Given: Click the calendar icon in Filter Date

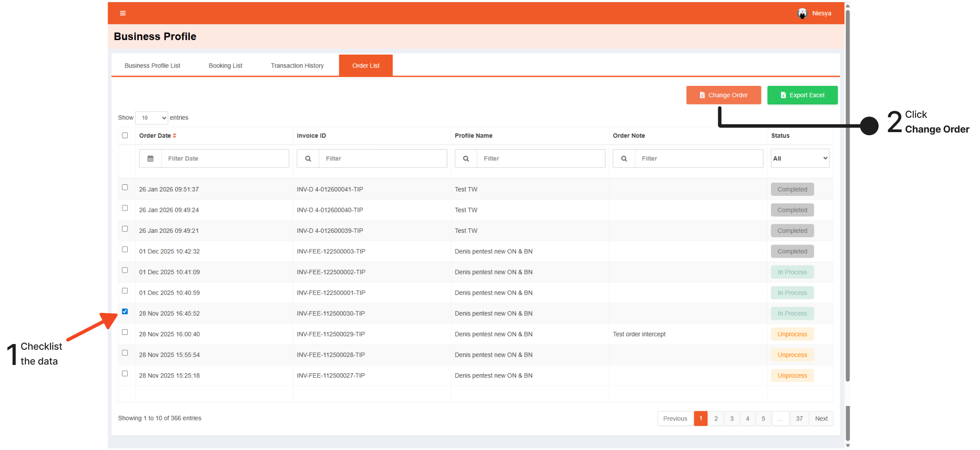Looking at the screenshot, I should click(150, 159).
